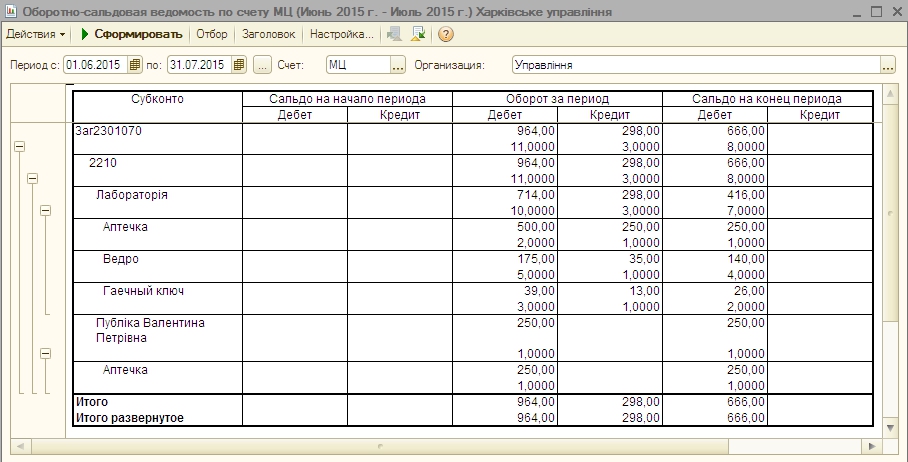Select the Заг2301070 row label
This screenshot has height=462, width=908.
[108, 131]
